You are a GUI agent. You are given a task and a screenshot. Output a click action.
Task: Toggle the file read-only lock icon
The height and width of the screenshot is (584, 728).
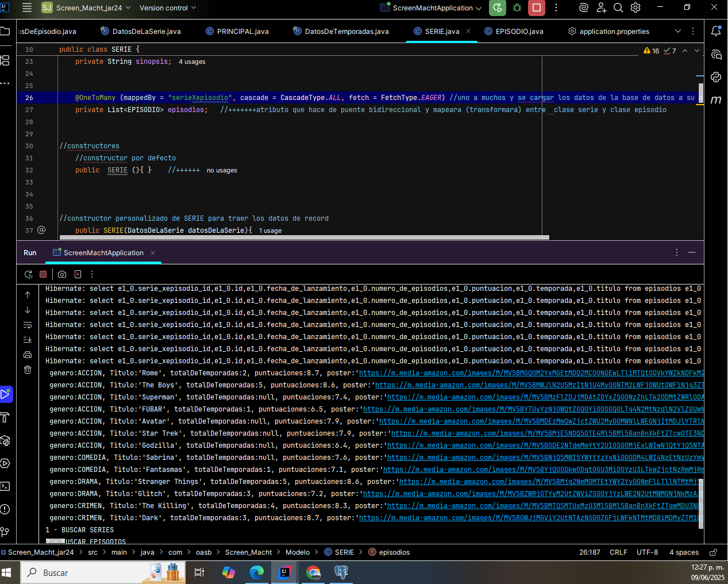pos(713,552)
